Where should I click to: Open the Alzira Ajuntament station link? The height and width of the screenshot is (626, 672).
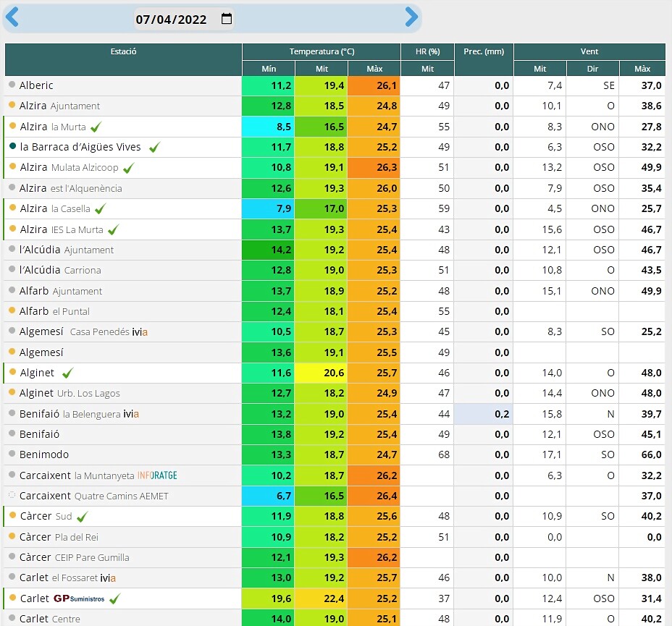(x=59, y=106)
